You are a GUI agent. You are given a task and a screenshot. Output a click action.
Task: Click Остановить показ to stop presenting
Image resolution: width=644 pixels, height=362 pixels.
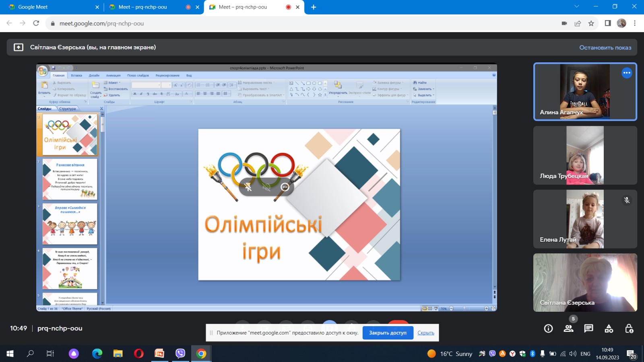point(605,47)
